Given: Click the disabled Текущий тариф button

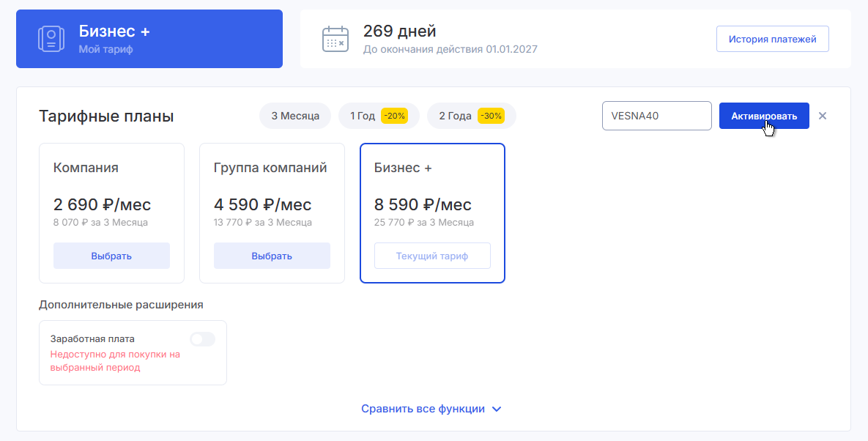Looking at the screenshot, I should (x=432, y=256).
